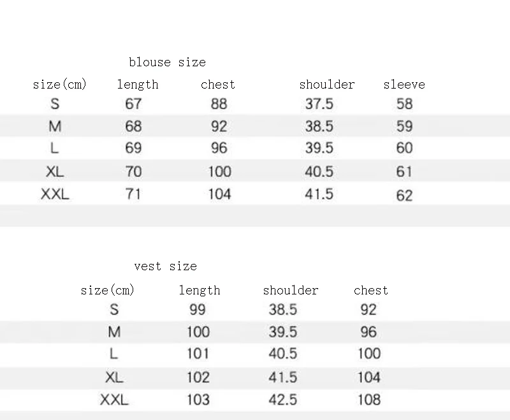Viewport: 510px width, 420px height.
Task: Select blouse length value 70
Action: (x=133, y=171)
